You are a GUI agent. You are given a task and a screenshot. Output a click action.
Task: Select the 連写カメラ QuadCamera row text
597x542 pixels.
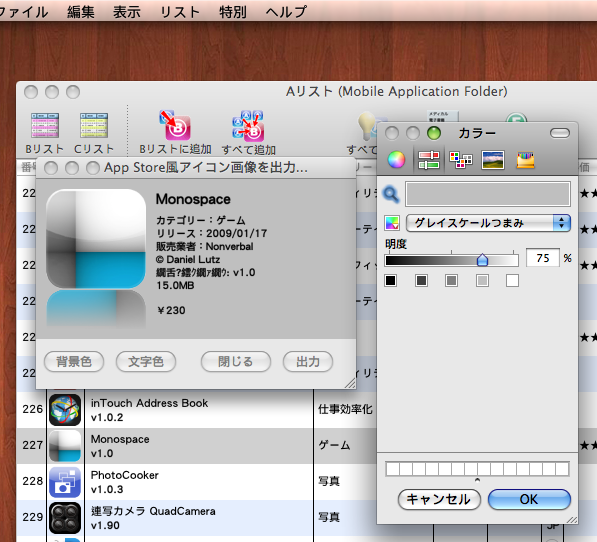(153, 518)
